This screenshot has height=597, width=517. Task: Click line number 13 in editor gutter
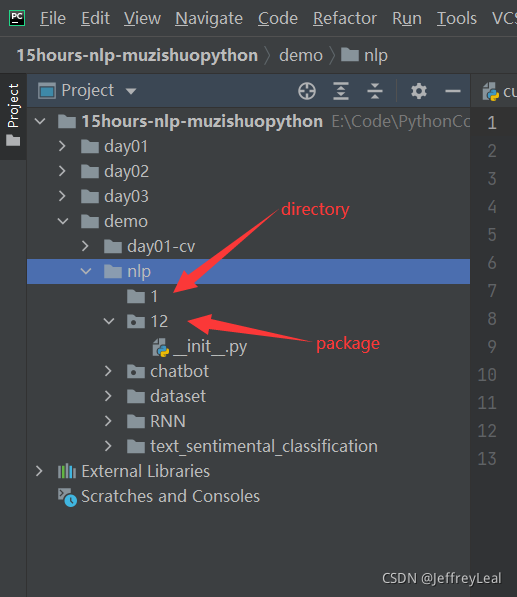pyautogui.click(x=487, y=459)
